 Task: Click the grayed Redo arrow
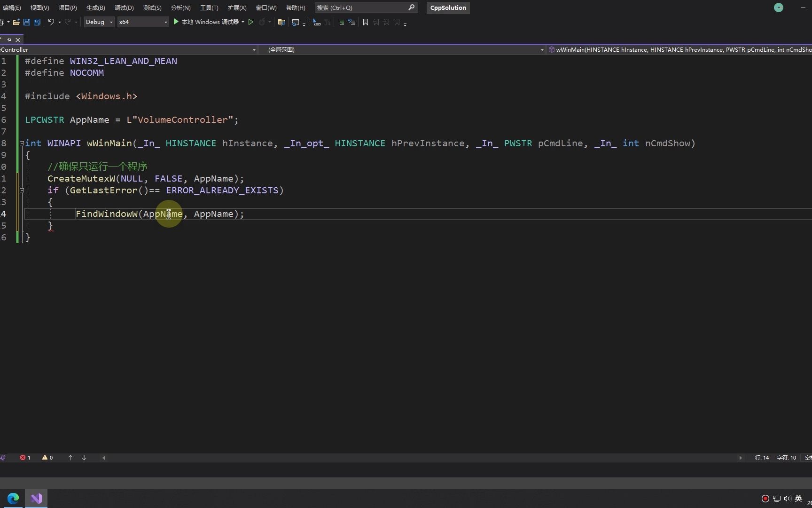coord(68,22)
